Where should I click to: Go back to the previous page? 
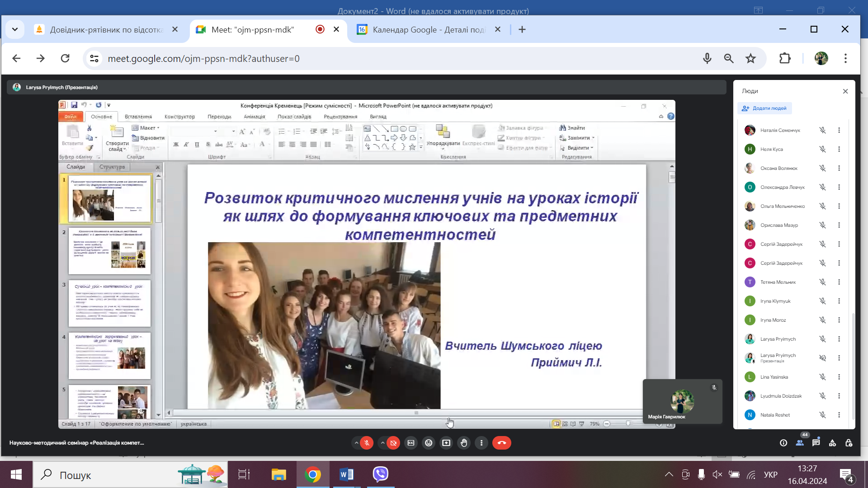[17, 58]
